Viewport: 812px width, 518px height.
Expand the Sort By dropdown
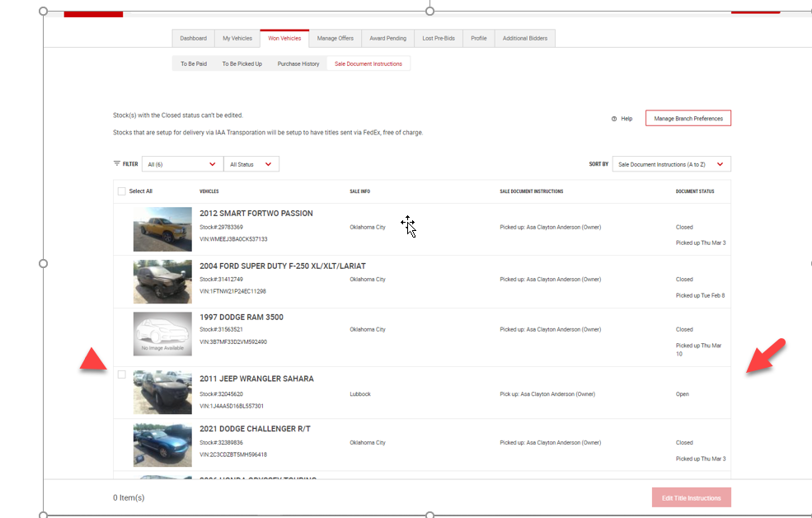[671, 164]
